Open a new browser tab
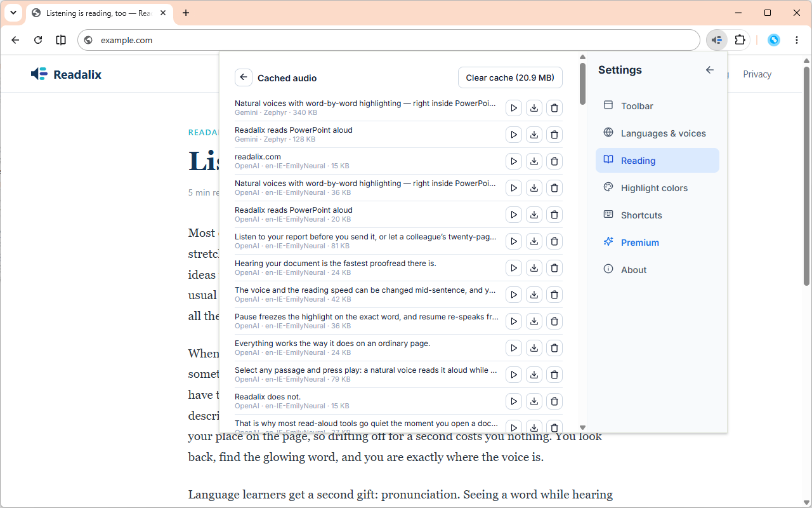Screen dimensions: 812x508 click(186, 13)
